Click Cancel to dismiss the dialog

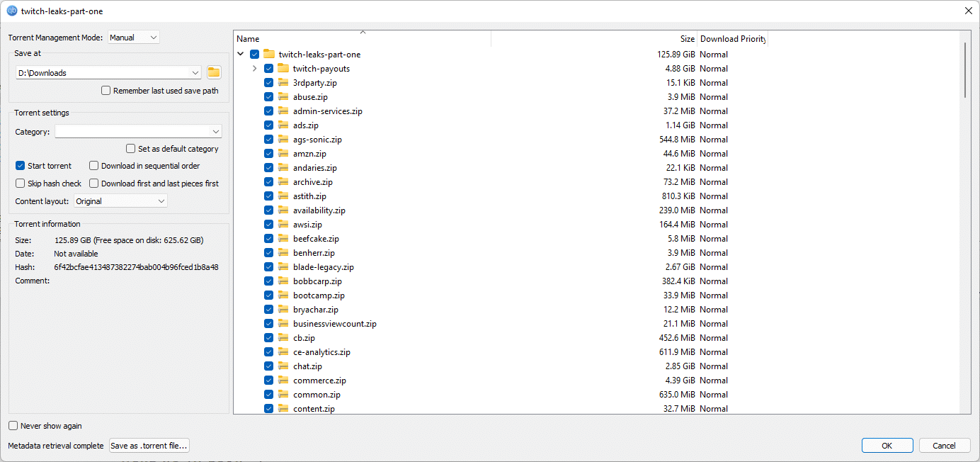[x=945, y=446]
